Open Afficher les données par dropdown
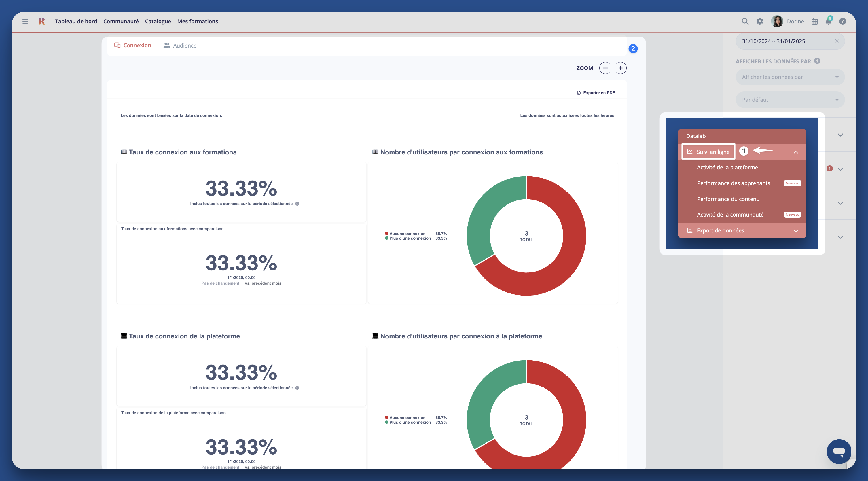The image size is (868, 481). click(790, 77)
